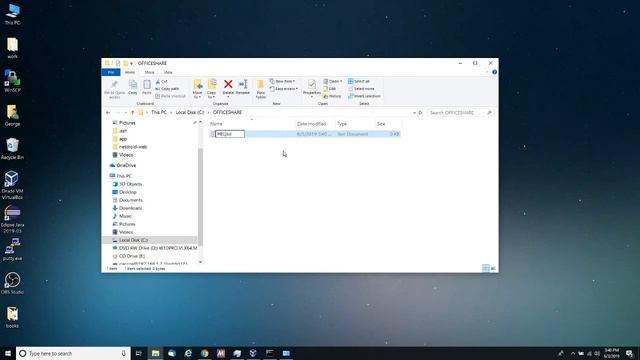The image size is (640, 360).
Task: Click the History command
Action: click(332, 96)
